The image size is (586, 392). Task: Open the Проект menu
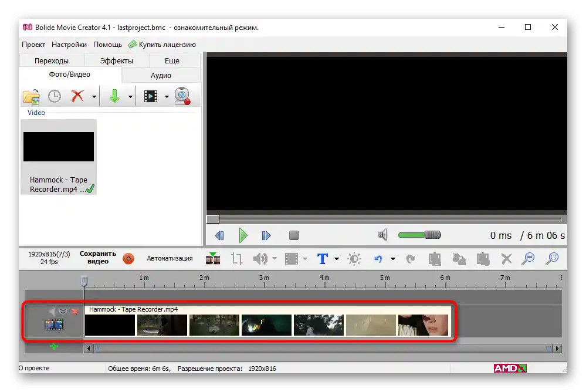(33, 45)
